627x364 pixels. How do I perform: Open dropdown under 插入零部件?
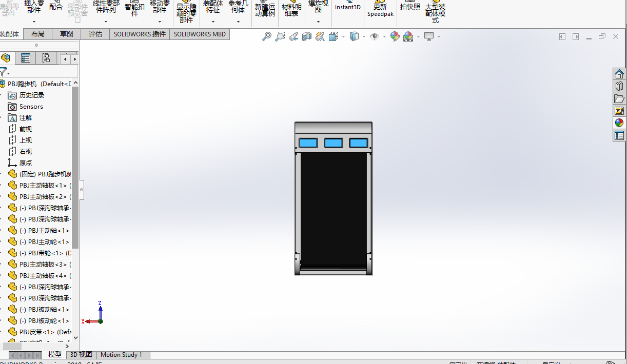[34, 22]
